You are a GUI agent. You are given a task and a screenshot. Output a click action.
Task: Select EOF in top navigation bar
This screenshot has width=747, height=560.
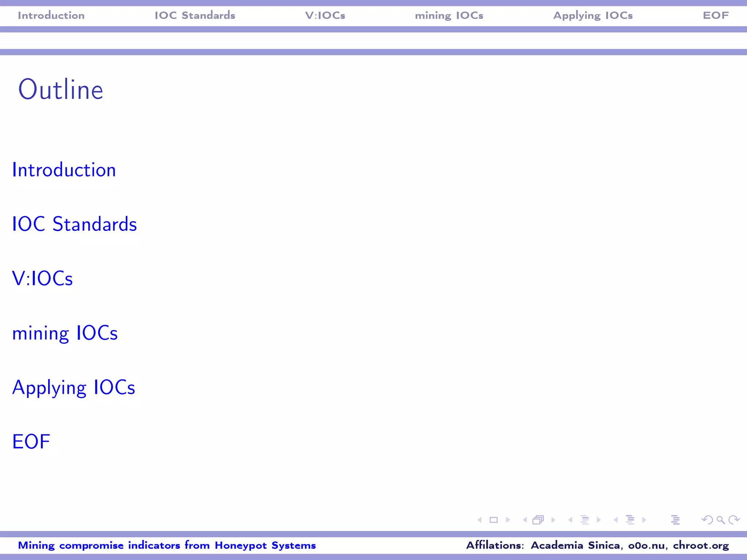(x=715, y=16)
